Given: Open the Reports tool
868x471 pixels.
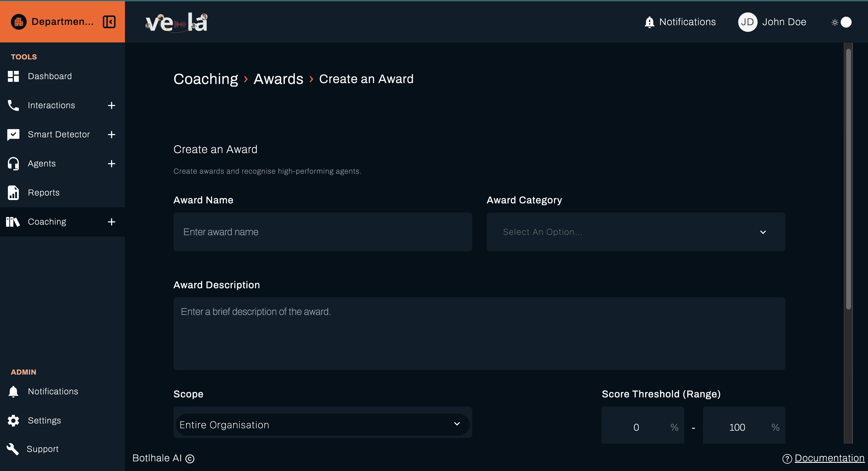Looking at the screenshot, I should tap(43, 192).
